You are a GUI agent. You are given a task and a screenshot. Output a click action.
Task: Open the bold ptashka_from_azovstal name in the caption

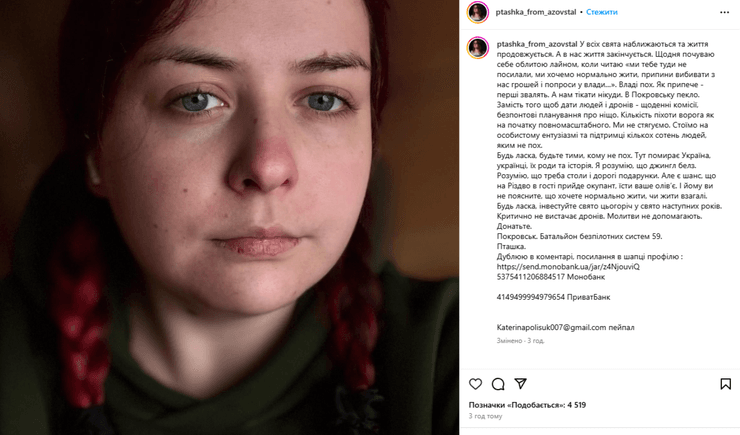(537, 44)
